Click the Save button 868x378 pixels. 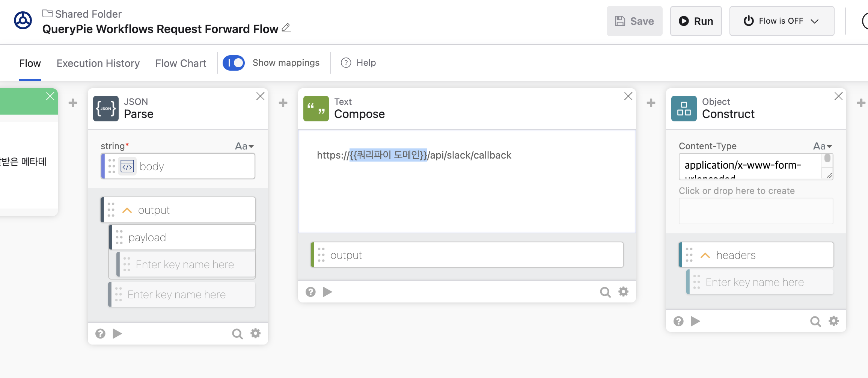pos(634,21)
